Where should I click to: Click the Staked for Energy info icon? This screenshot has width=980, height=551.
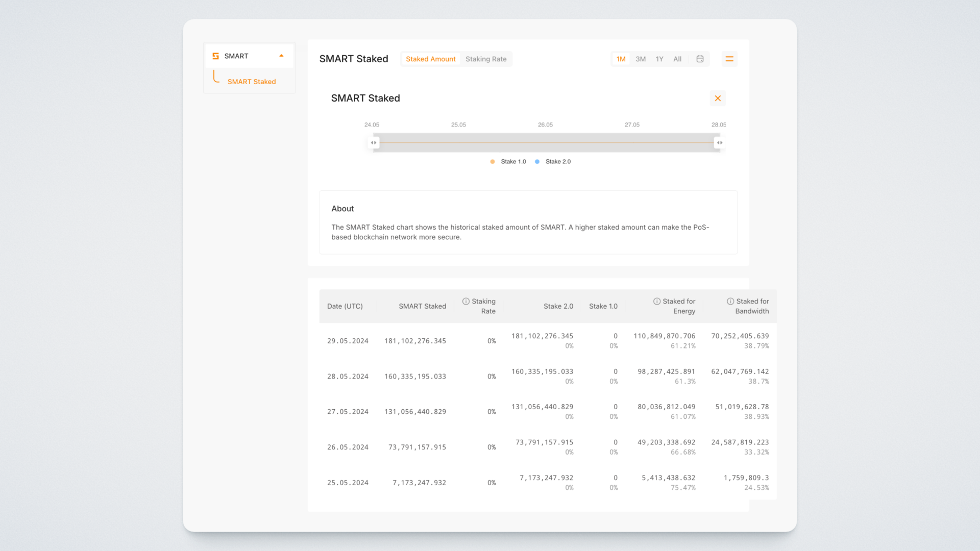point(656,302)
